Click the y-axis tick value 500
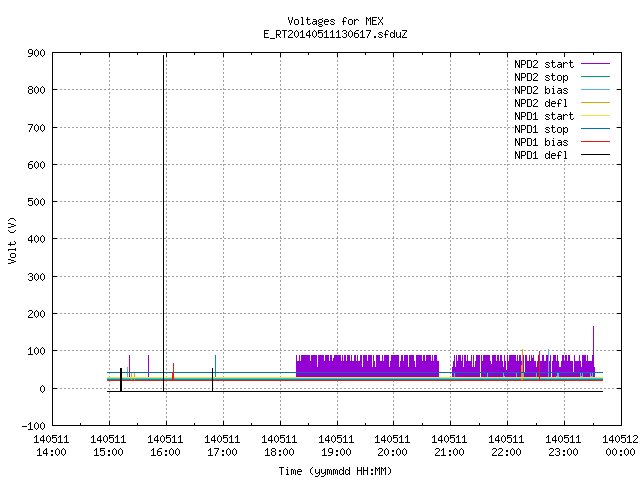This screenshot has height=480, width=640. pyautogui.click(x=36, y=202)
